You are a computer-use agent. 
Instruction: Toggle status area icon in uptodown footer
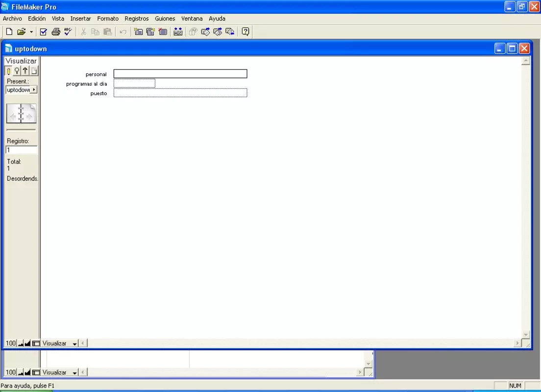click(36, 343)
